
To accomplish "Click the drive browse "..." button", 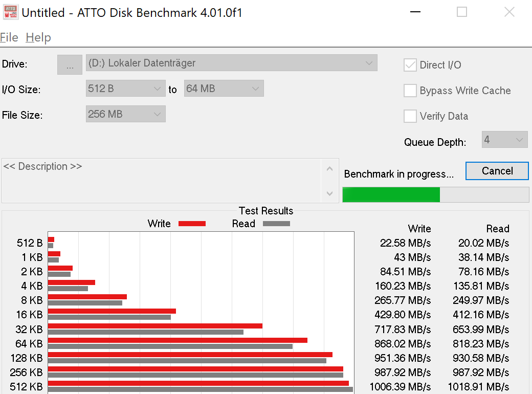I will click(x=70, y=64).
